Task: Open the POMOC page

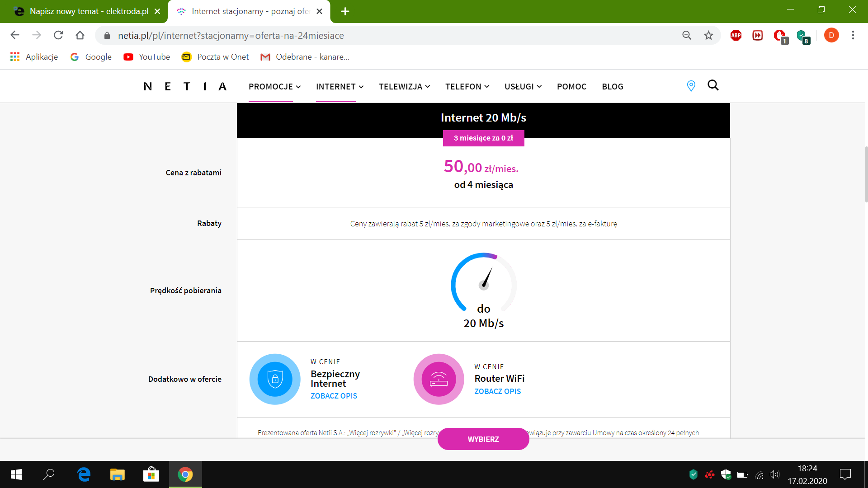Action: point(571,86)
